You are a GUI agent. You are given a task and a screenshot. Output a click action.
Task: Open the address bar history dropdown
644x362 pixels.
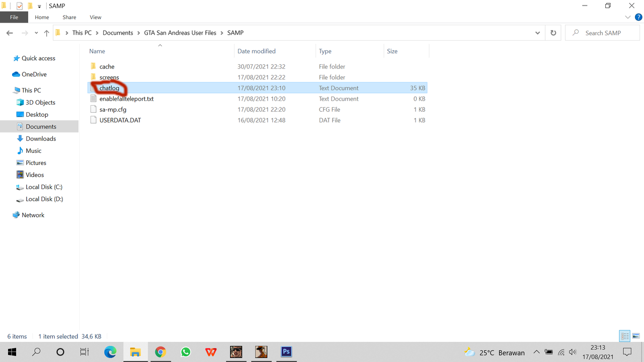pos(538,33)
